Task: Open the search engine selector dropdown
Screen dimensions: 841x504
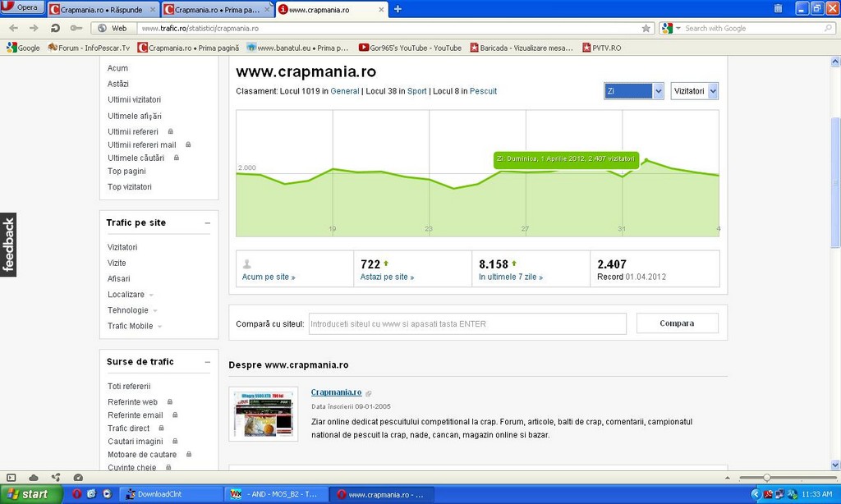Action: pos(670,29)
